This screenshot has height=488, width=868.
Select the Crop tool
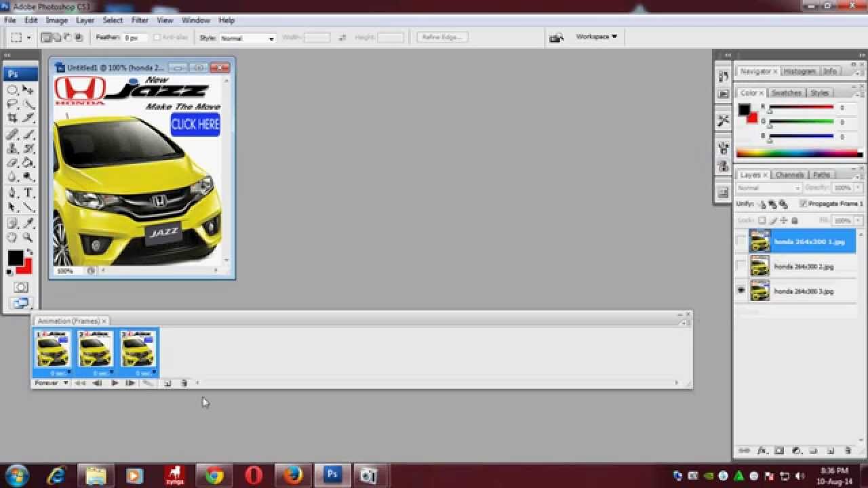(12, 118)
